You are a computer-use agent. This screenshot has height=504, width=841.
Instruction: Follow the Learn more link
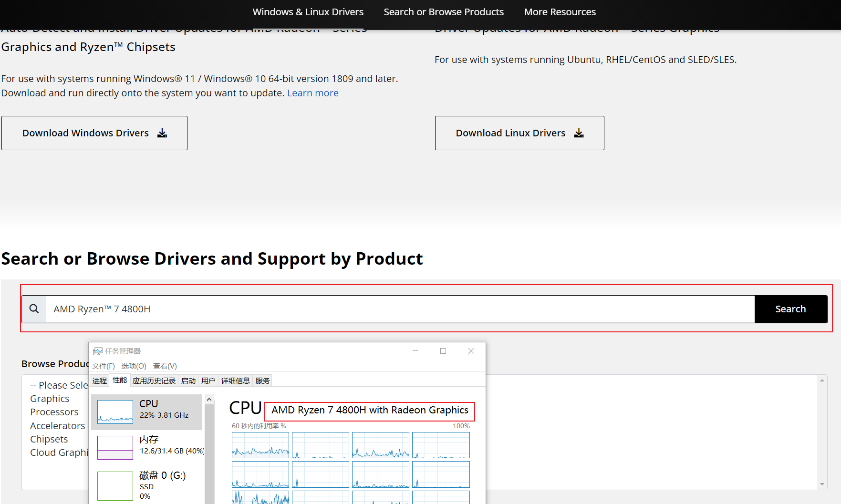pos(312,93)
